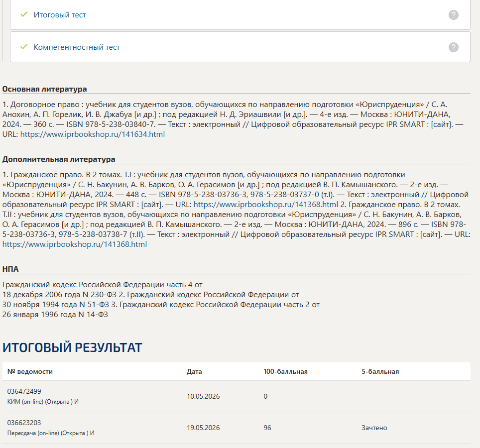Select record number 036623203

[x=24, y=423]
